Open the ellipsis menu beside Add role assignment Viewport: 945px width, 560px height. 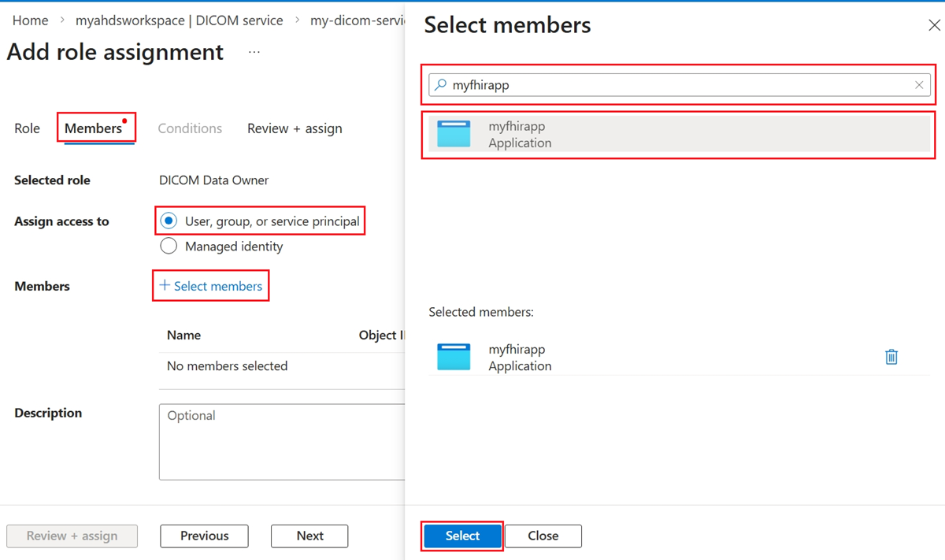[x=254, y=52]
